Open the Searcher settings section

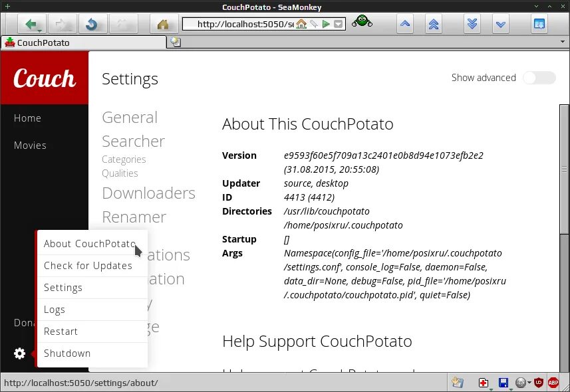[134, 142]
